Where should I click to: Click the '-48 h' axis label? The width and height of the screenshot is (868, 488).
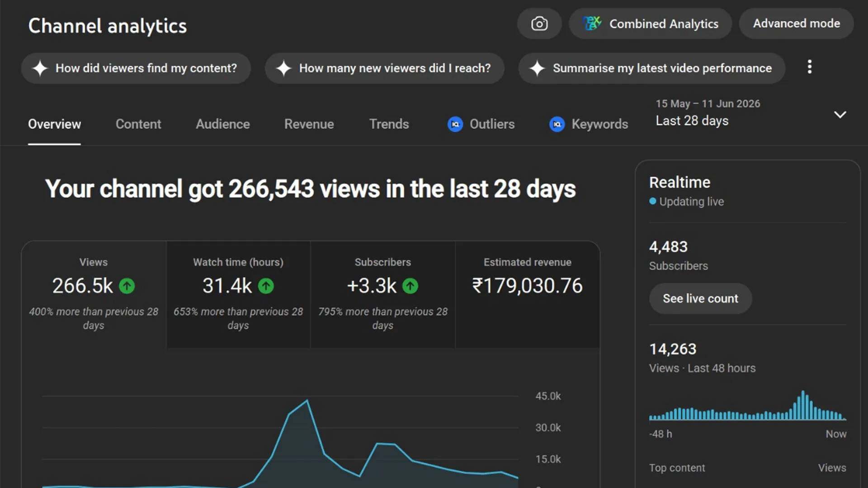(x=660, y=434)
